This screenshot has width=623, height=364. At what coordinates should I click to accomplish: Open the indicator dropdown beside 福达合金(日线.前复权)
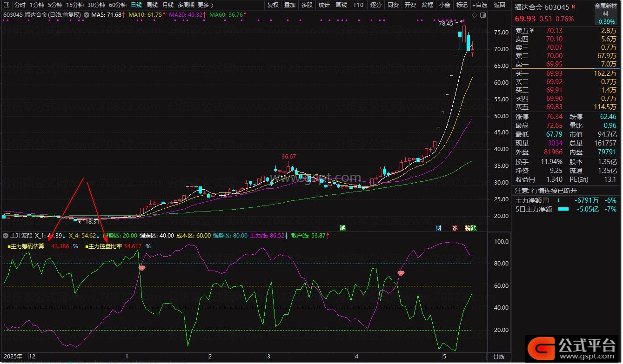pyautogui.click(x=86, y=15)
